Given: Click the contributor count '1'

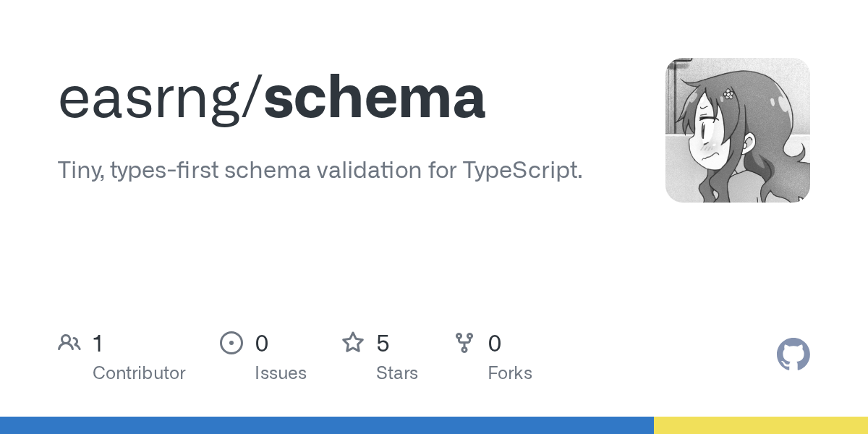Looking at the screenshot, I should 98,344.
